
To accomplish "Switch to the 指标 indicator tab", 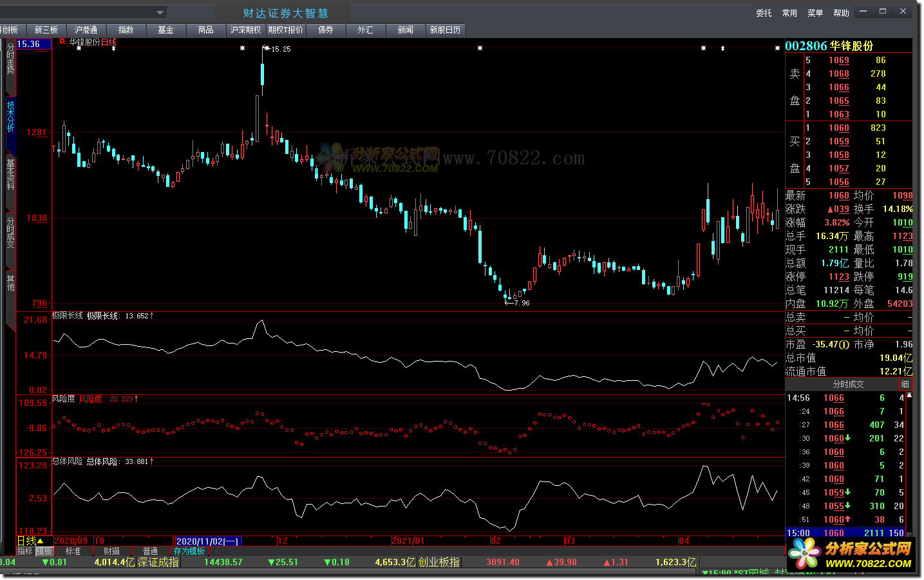I will [24, 551].
